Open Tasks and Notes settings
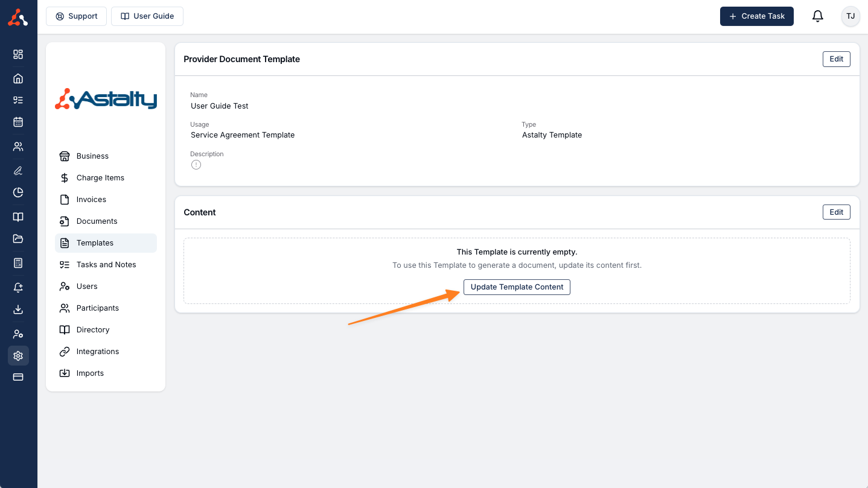Image resolution: width=868 pixels, height=488 pixels. point(106,265)
